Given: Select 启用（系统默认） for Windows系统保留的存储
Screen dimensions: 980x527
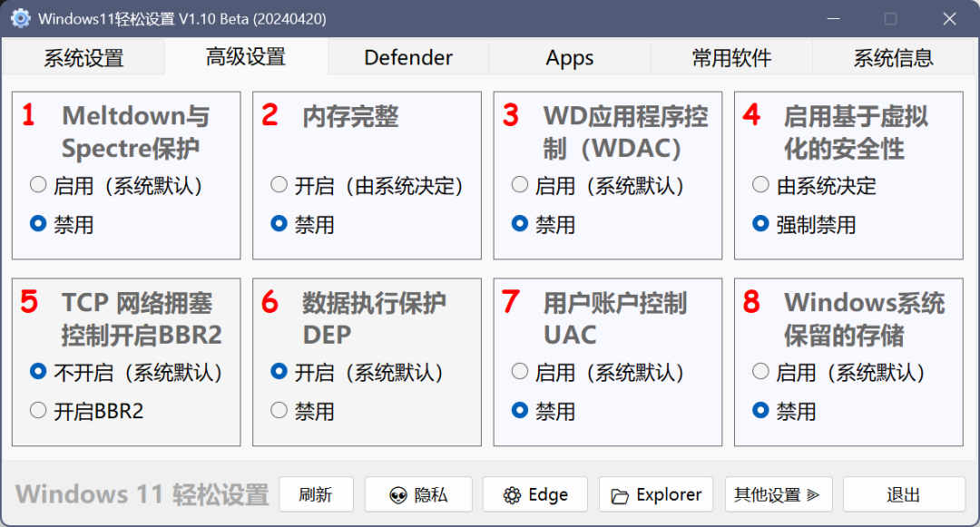Looking at the screenshot, I should point(760,372).
